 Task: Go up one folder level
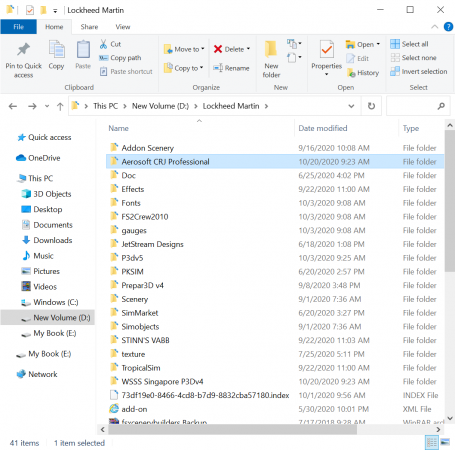click(x=60, y=106)
